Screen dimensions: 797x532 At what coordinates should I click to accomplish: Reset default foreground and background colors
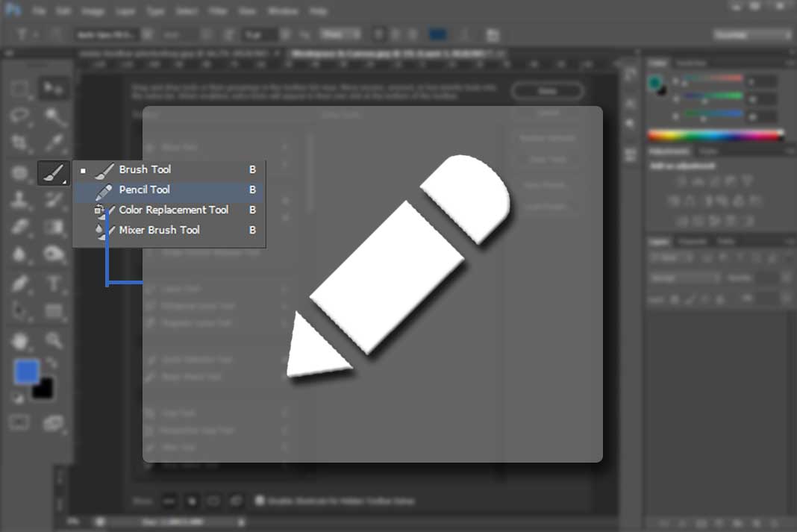(x=19, y=398)
